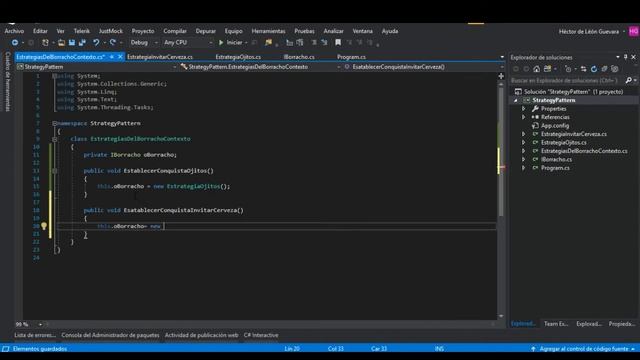Open the member dropdown EsatablecerConquistaInvitarCerveza

click(x=424, y=67)
